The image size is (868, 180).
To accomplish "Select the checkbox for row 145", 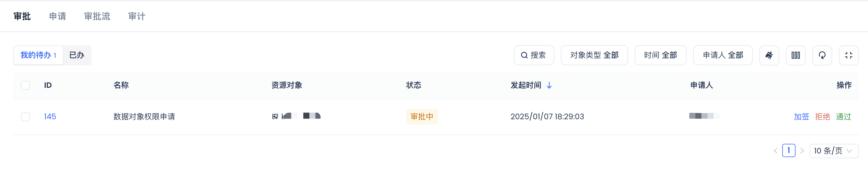I will click(25, 117).
